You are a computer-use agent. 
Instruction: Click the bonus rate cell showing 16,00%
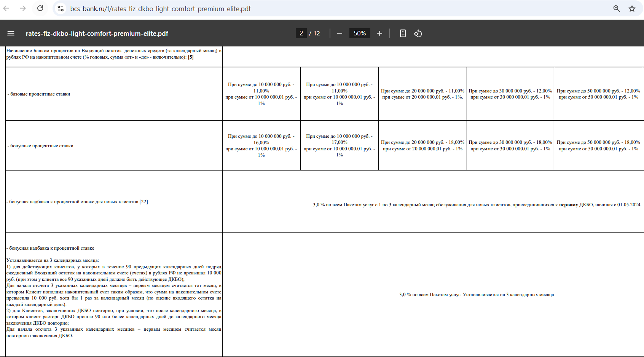(261, 146)
